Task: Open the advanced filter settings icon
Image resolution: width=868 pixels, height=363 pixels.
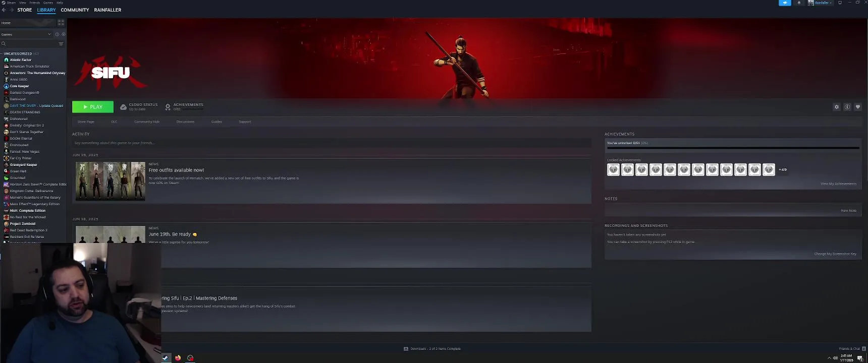Action: pyautogui.click(x=61, y=44)
